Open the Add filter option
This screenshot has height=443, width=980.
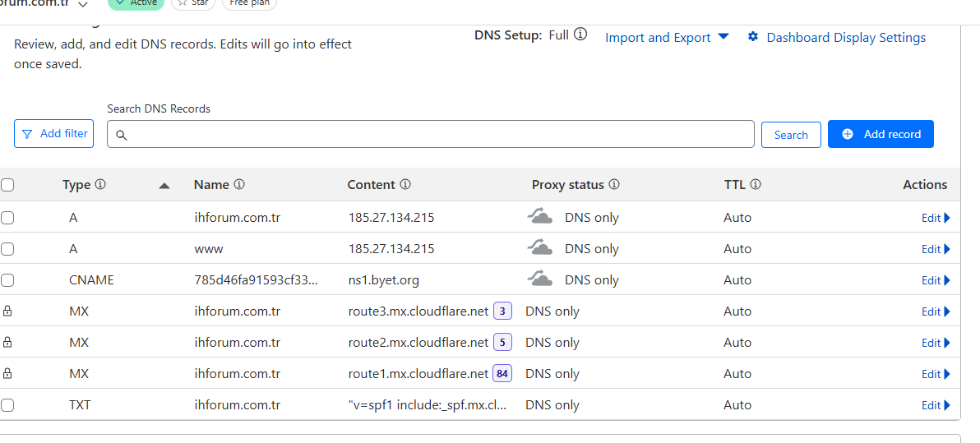pyautogui.click(x=53, y=134)
